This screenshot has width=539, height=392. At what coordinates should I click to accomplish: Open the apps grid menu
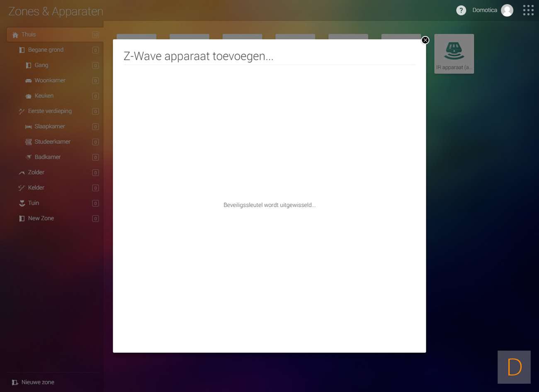(528, 10)
